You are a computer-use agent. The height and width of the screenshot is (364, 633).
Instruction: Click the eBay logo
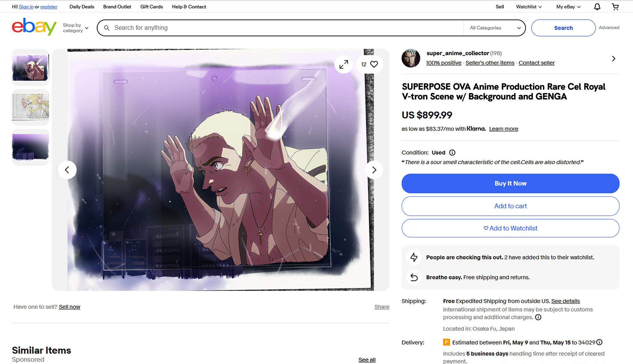pyautogui.click(x=34, y=27)
